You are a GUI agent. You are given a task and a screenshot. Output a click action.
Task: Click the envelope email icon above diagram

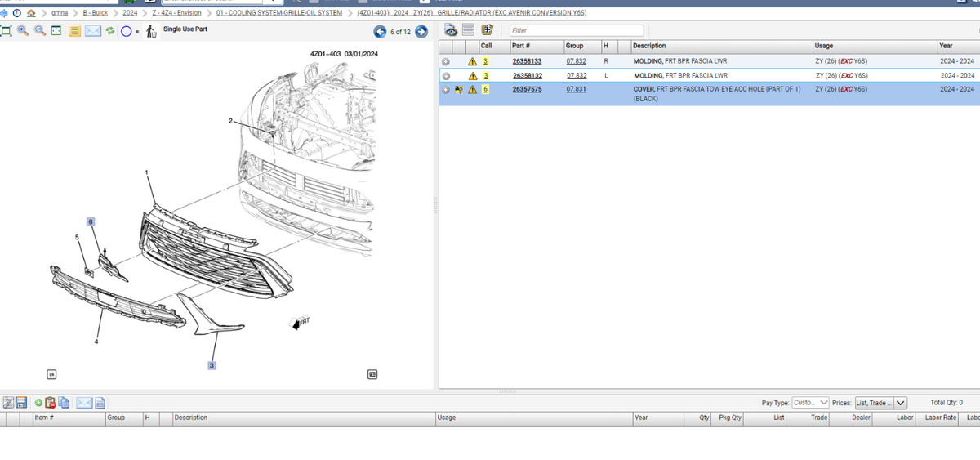point(92,31)
